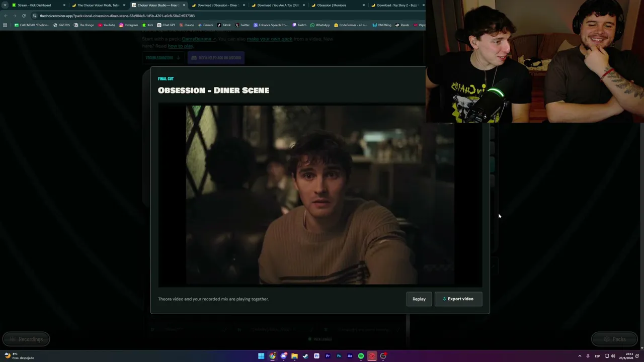Open the how to play link
The height and width of the screenshot is (362, 644).
181,46
